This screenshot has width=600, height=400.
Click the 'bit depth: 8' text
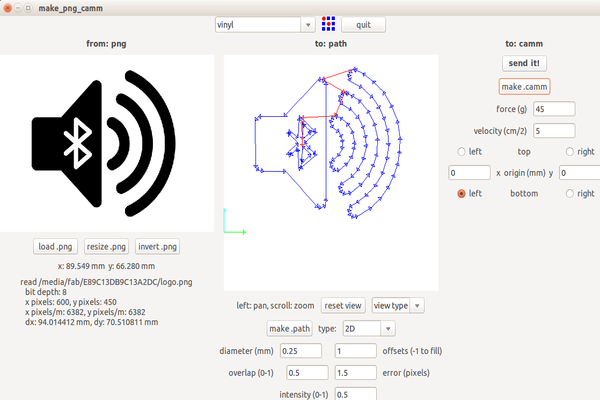pyautogui.click(x=46, y=292)
